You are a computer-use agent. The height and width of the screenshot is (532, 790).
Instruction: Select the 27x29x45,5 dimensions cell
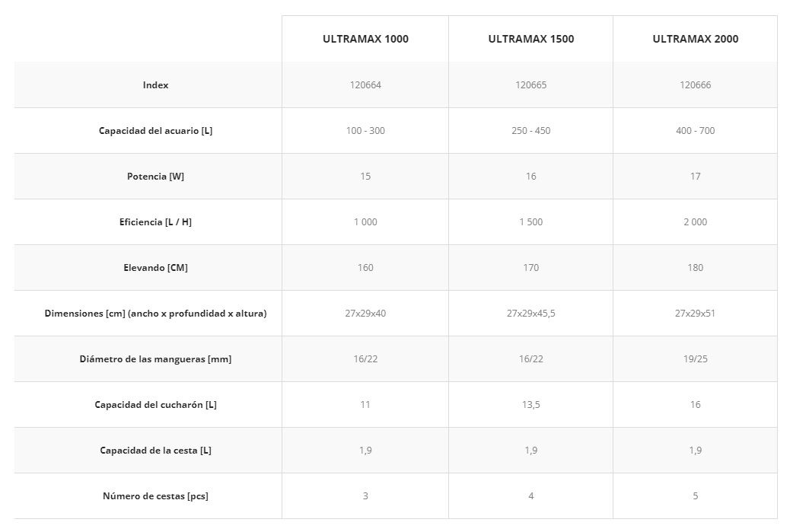pyautogui.click(x=530, y=314)
